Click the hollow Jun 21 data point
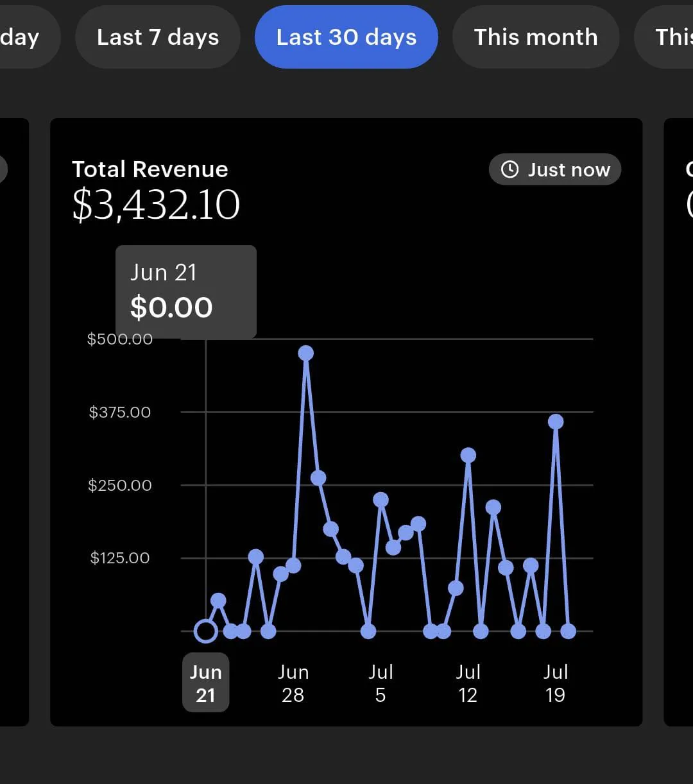This screenshot has width=693, height=784. (x=205, y=631)
